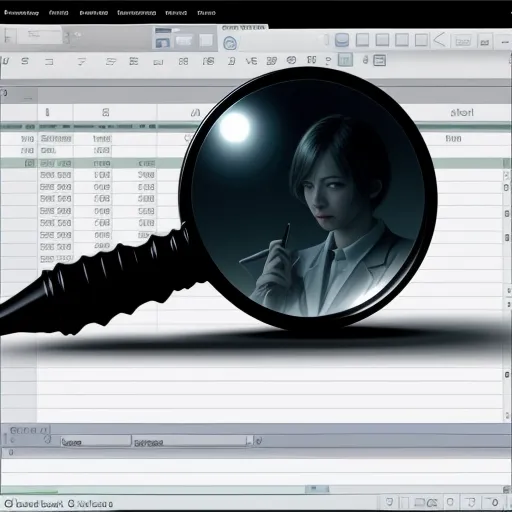Click the small empty-square icon in the formatting toolbar
Viewport: 512px width, 512px height.
49,62
